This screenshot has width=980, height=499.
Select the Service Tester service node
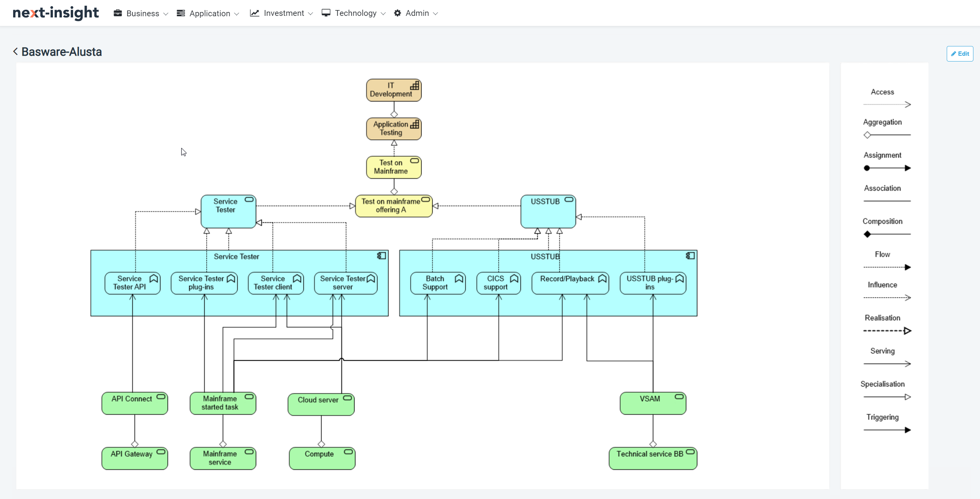[228, 212]
